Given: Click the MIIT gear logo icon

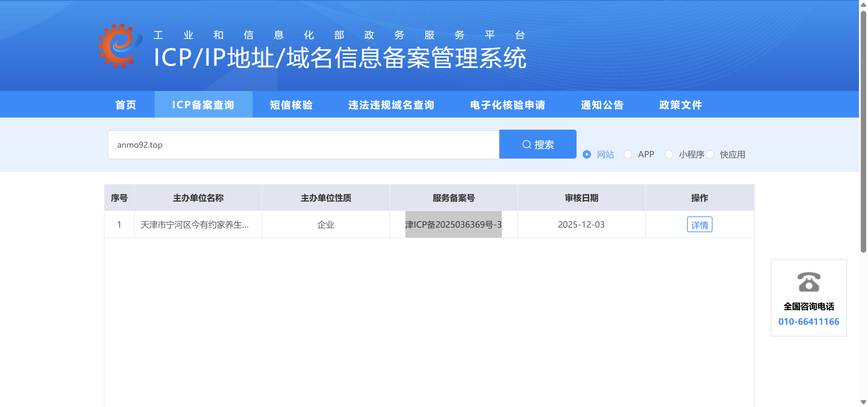Looking at the screenshot, I should 120,46.
